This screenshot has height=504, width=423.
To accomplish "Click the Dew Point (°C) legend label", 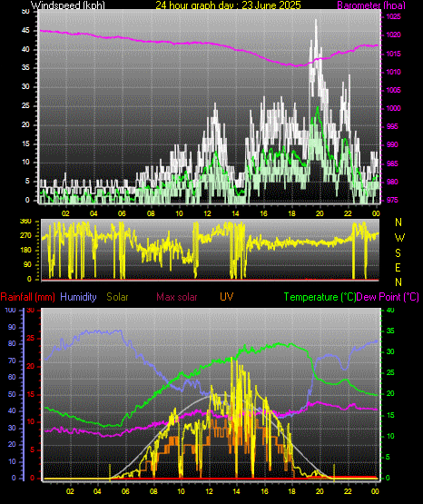I will 388,297.
